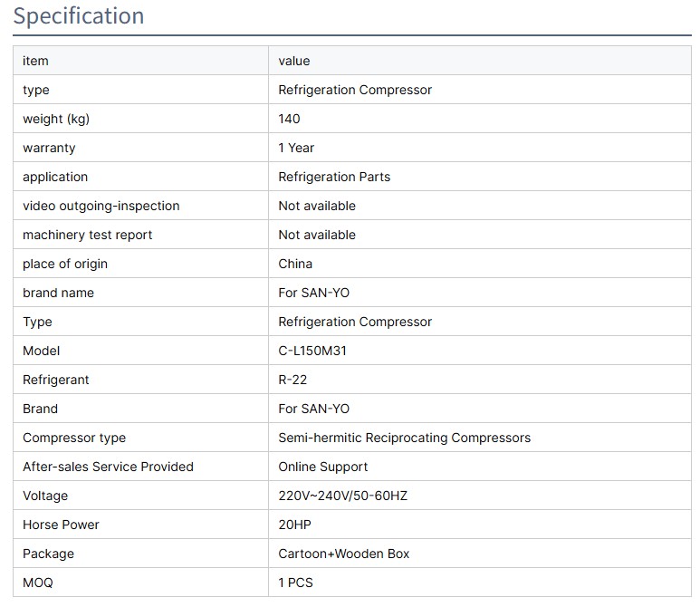Click the 'Refrigeration Parts' application value
This screenshot has height=607, width=700.
334,177
